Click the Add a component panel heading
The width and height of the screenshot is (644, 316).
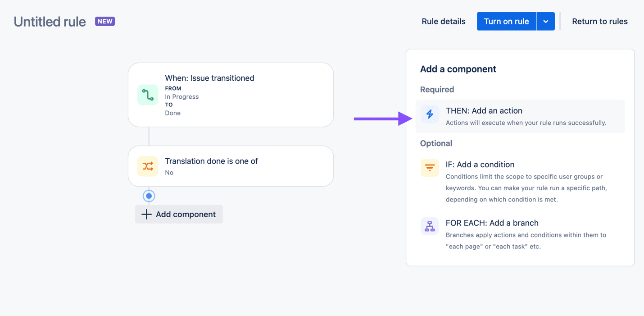pos(458,69)
